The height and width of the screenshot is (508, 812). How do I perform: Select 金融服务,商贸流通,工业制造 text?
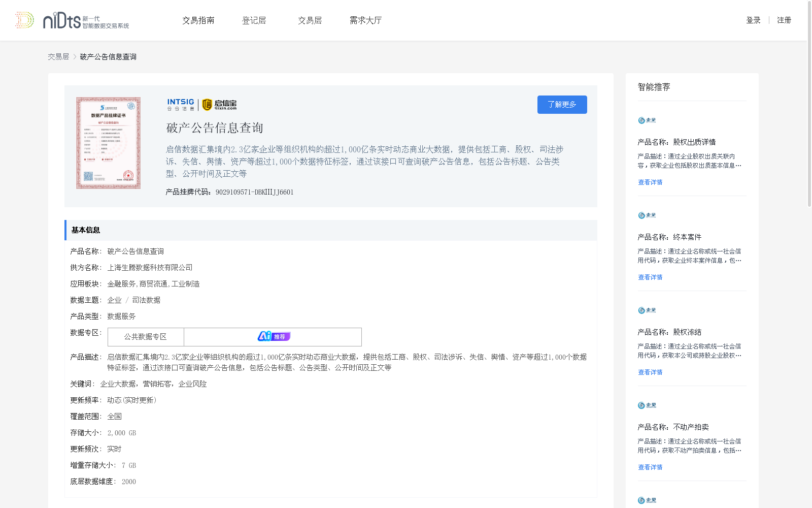coord(153,284)
